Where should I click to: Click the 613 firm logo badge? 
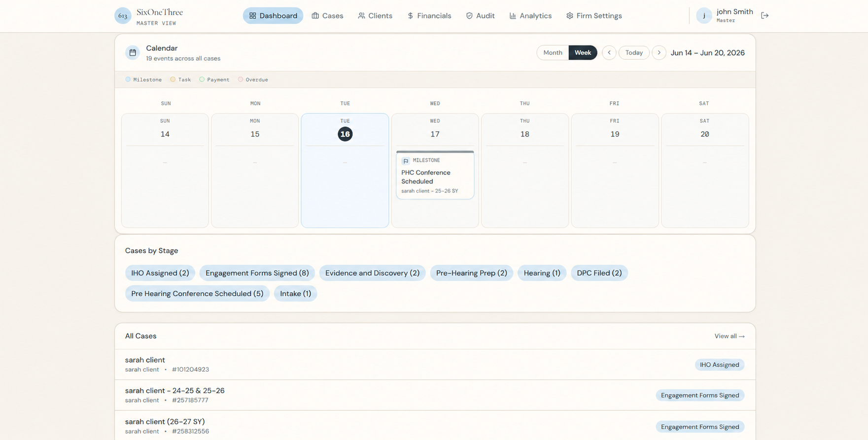pyautogui.click(x=123, y=16)
